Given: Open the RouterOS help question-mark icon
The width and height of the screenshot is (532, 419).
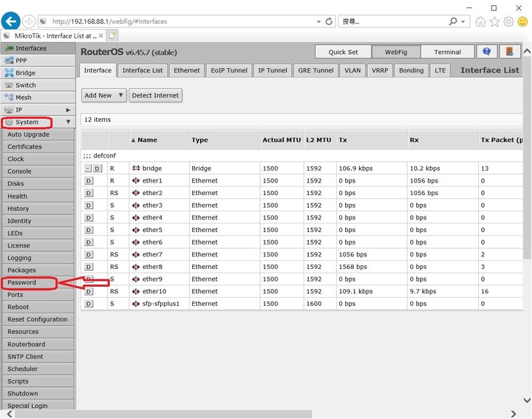Looking at the screenshot, I should [486, 52].
